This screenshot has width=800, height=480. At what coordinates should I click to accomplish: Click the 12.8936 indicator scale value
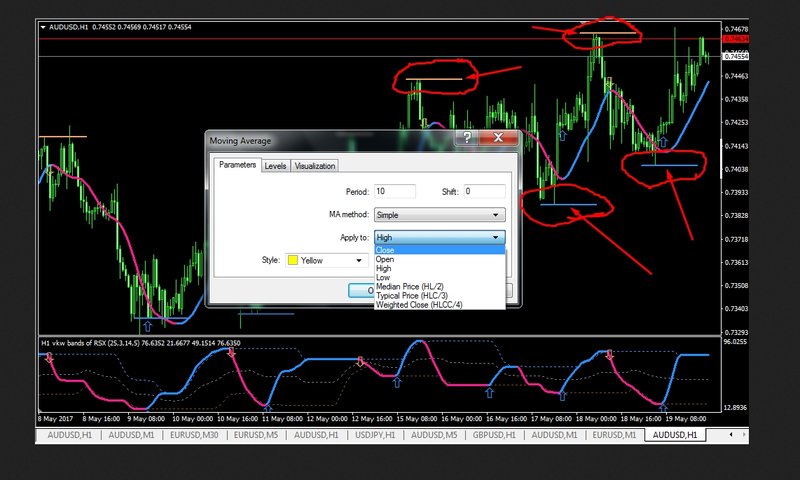coord(735,407)
